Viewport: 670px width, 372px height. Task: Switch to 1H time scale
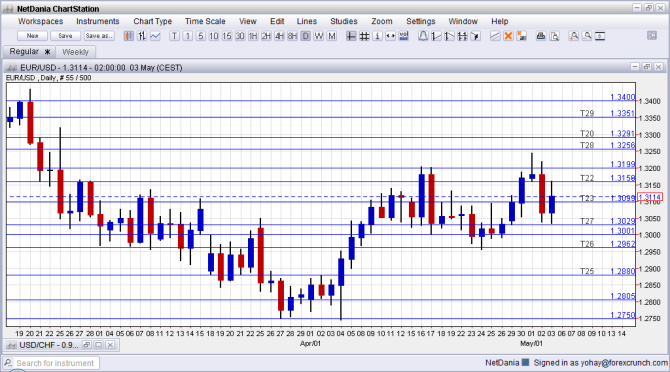pyautogui.click(x=253, y=36)
